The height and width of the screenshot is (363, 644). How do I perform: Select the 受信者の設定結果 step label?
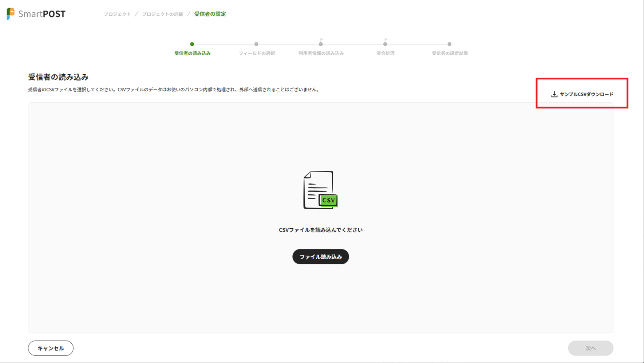(450, 53)
